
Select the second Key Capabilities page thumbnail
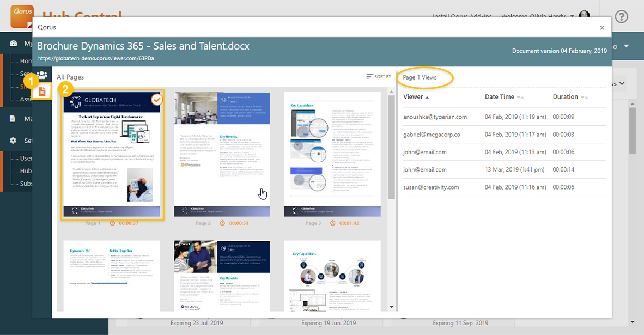click(332, 276)
